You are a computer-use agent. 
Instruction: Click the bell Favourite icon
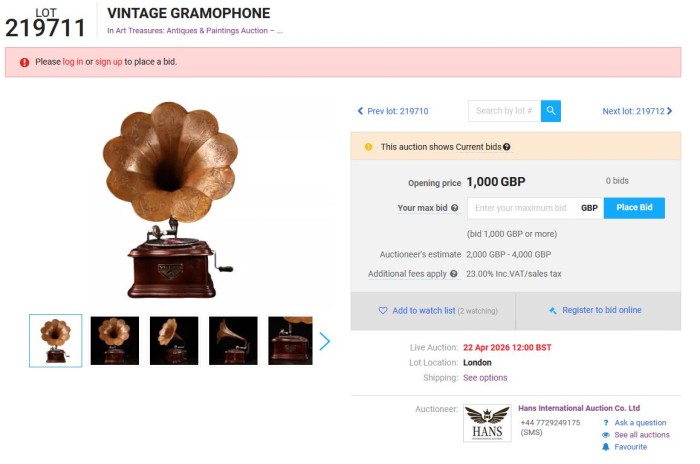tap(606, 447)
